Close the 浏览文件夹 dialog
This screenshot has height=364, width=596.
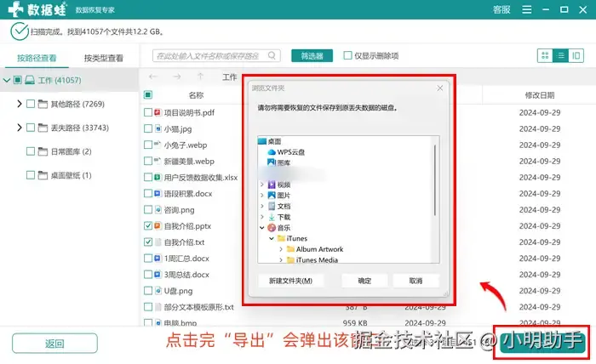tap(440, 88)
